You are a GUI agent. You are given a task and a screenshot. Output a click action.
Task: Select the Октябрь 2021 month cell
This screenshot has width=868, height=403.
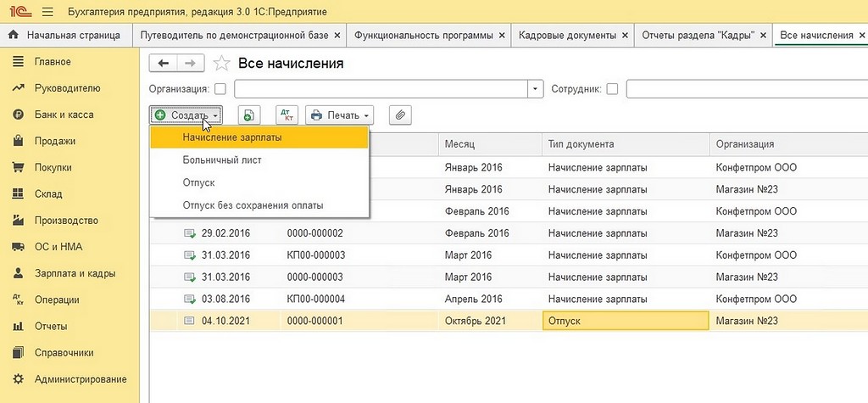click(x=475, y=321)
